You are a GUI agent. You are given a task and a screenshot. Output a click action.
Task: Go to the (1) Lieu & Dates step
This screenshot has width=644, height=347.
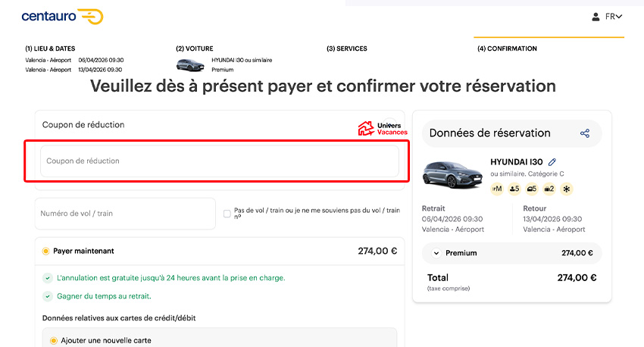point(50,48)
